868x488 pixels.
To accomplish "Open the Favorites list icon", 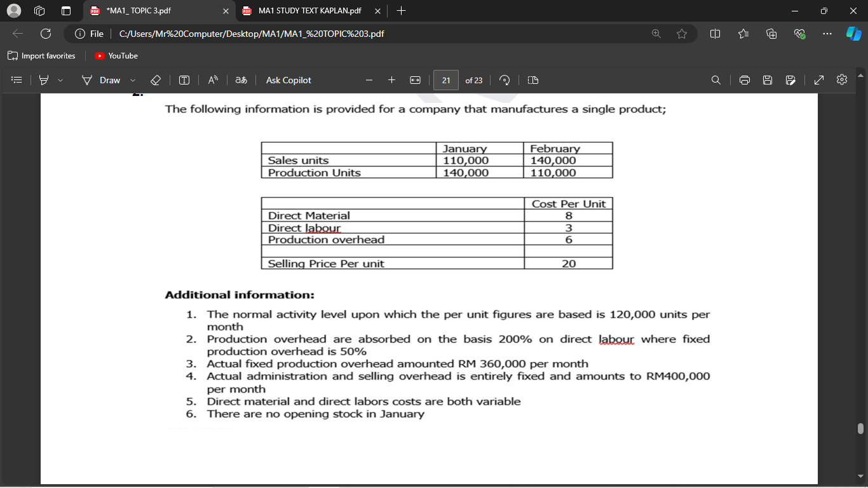I will tap(743, 34).
